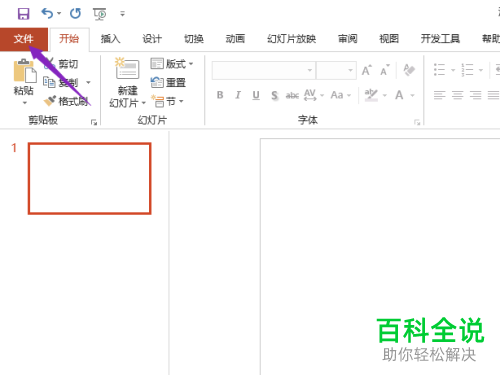This screenshot has height=375, width=500.
Task: Open the 节 (Section) dropdown
Action: tap(167, 101)
